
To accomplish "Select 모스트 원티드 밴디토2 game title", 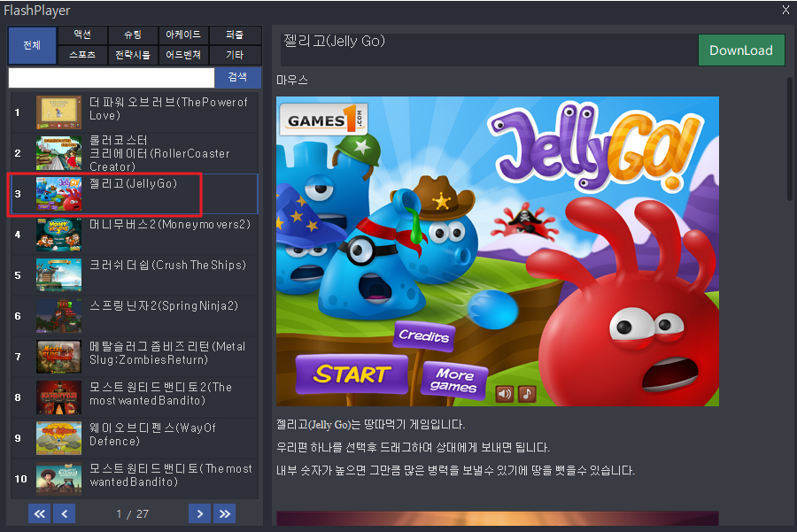I will point(160,393).
